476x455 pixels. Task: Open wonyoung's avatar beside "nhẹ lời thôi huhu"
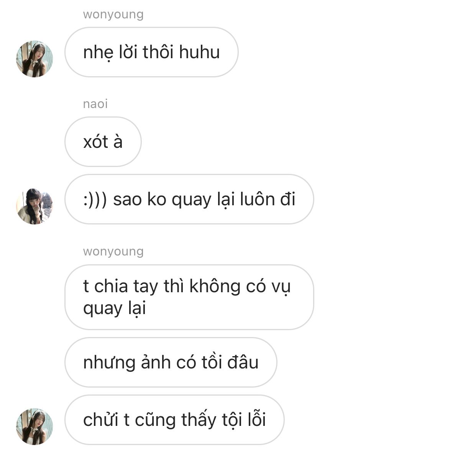(x=34, y=59)
